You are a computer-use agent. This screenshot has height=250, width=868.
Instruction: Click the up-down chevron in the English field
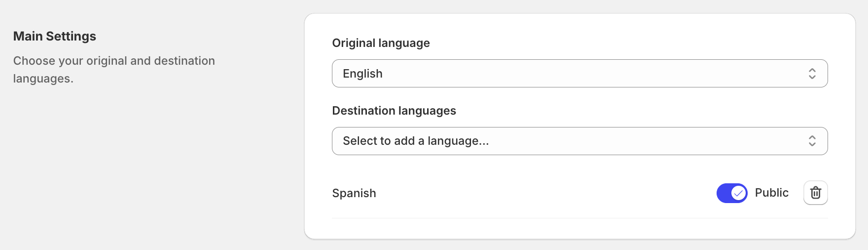tap(812, 74)
